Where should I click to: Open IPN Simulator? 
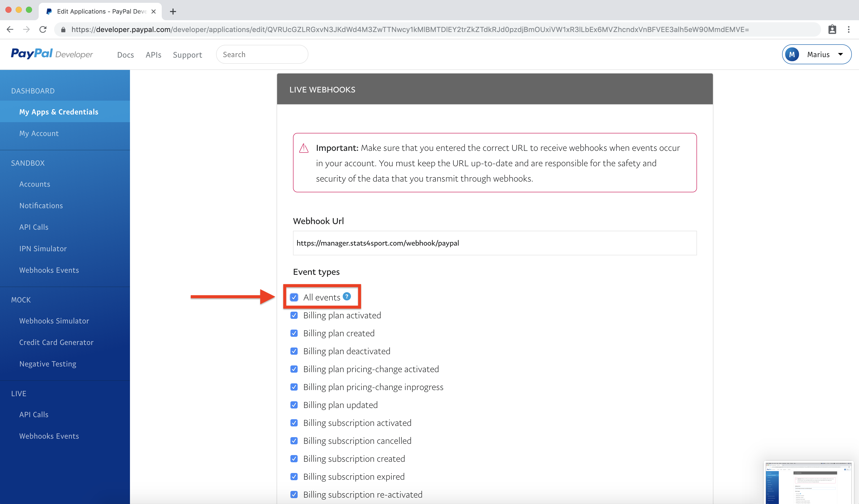click(43, 249)
